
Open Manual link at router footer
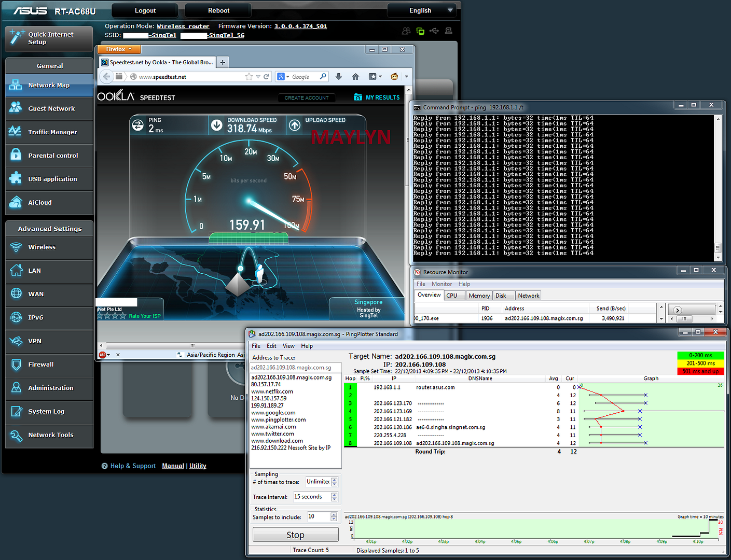173,466
